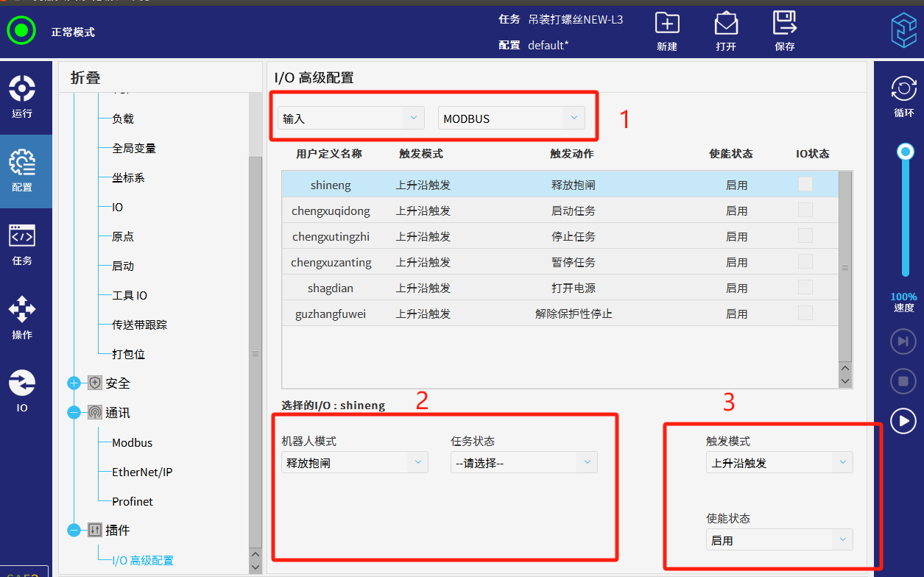Open the 任务状态 dropdown
Viewport: 924px width, 577px height.
pyautogui.click(x=523, y=463)
